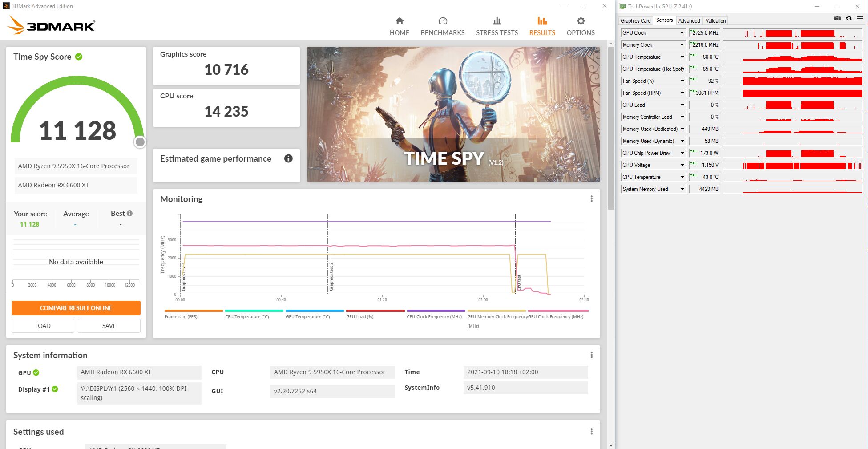
Task: Toggle the Frame rate (FPS) legend series
Action: click(x=193, y=314)
